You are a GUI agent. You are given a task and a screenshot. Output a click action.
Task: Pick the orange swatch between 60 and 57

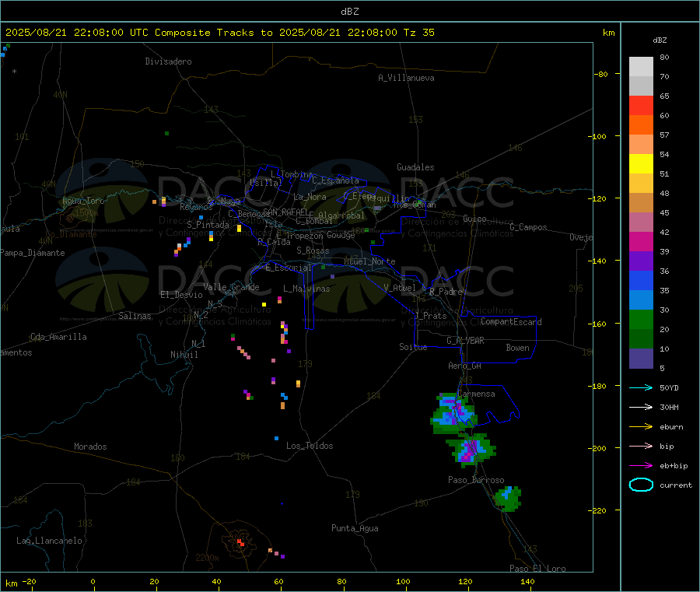(641, 125)
